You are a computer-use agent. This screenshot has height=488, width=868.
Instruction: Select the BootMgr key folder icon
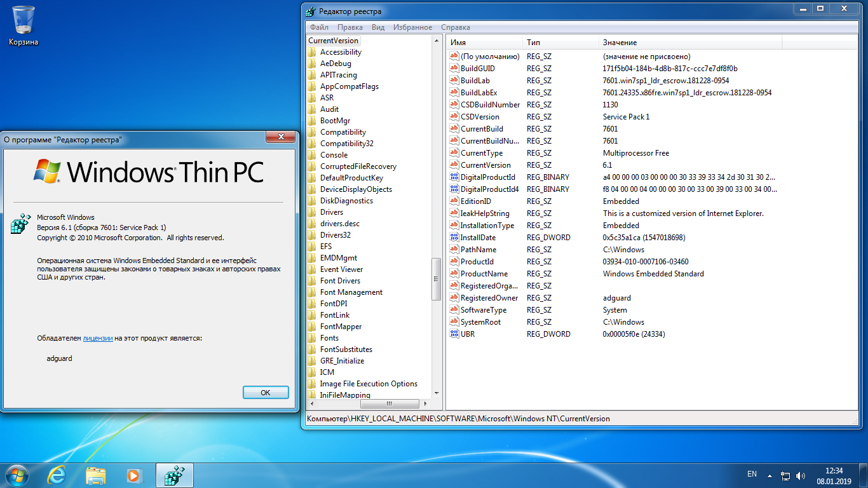pos(312,121)
